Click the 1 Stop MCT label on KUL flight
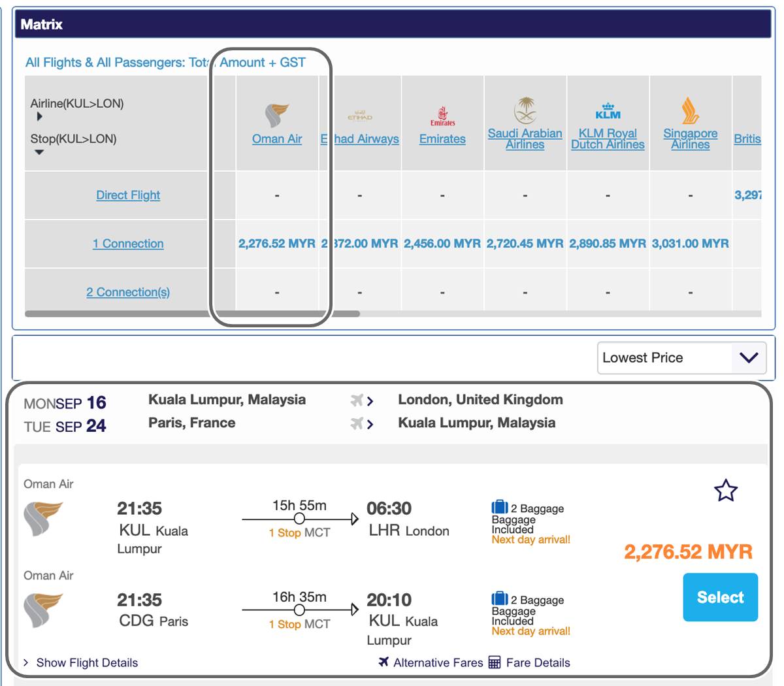Screen dimensions: 784x686 click(x=299, y=533)
